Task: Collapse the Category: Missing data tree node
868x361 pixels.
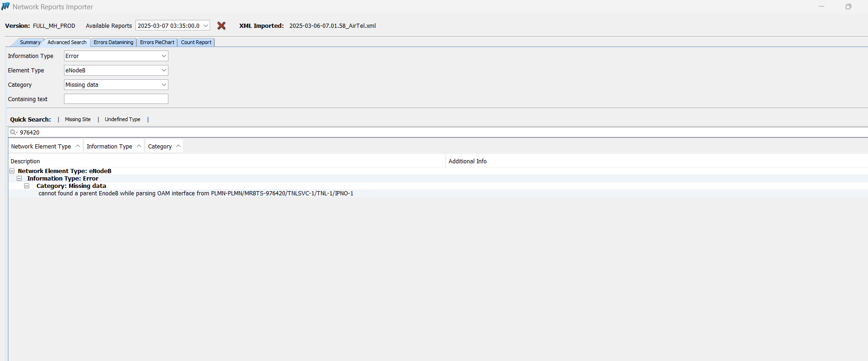Action: pyautogui.click(x=27, y=186)
